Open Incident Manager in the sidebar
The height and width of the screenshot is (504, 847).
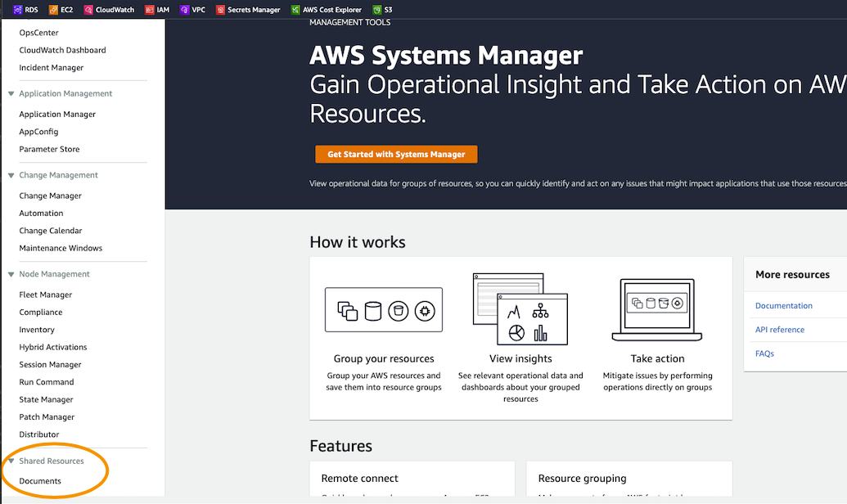point(52,68)
